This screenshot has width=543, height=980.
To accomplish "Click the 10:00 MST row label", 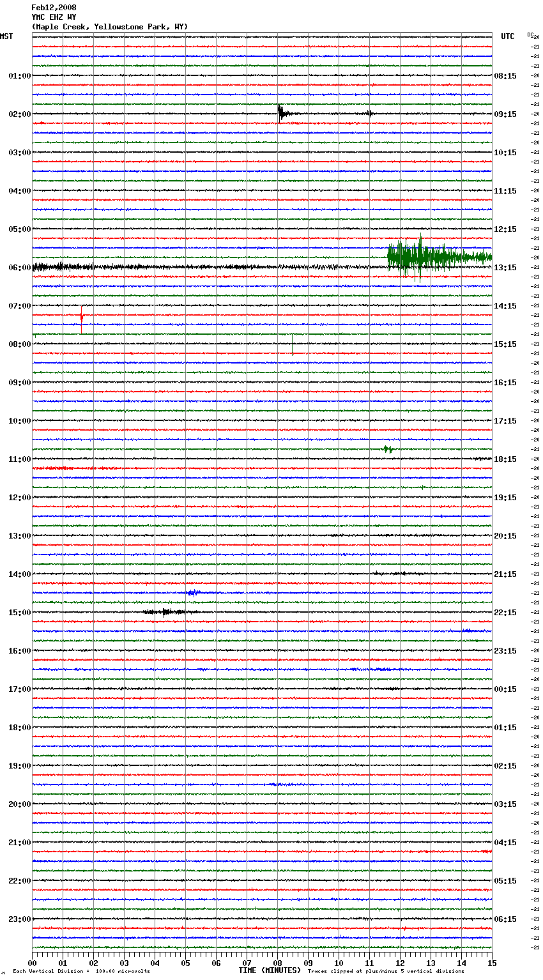I will 20,421.
